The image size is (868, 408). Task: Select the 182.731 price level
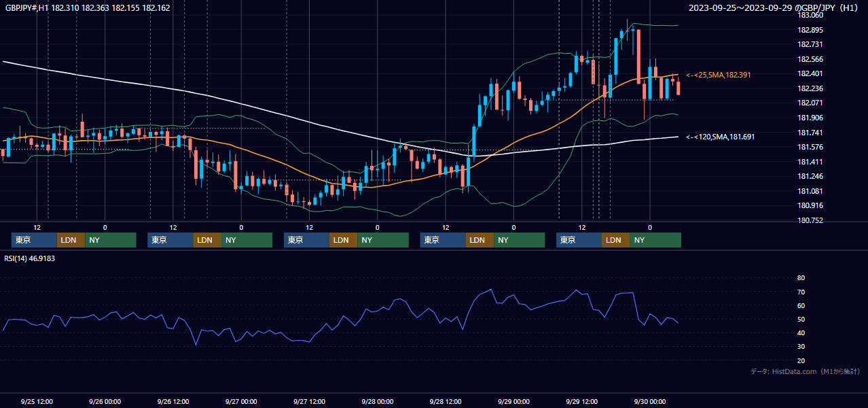click(x=810, y=44)
